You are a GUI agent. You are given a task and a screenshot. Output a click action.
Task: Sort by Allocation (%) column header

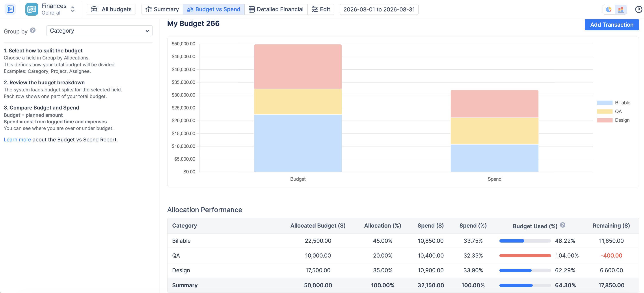pyautogui.click(x=383, y=226)
